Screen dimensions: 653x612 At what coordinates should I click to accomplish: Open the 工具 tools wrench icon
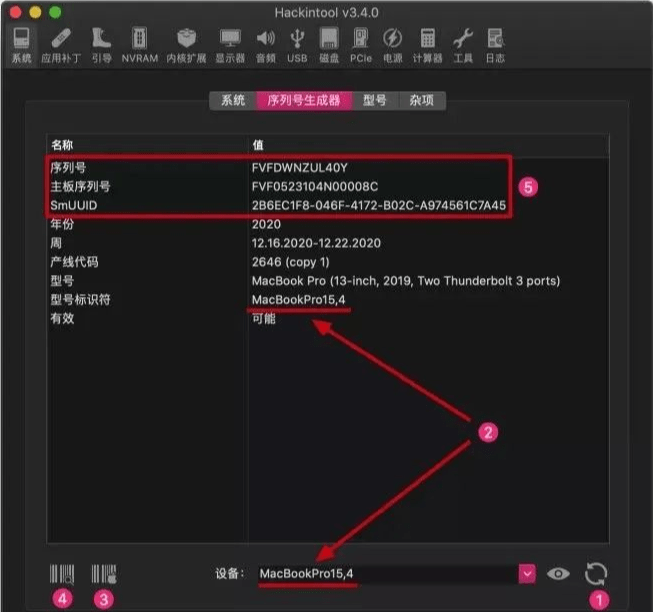tap(463, 45)
